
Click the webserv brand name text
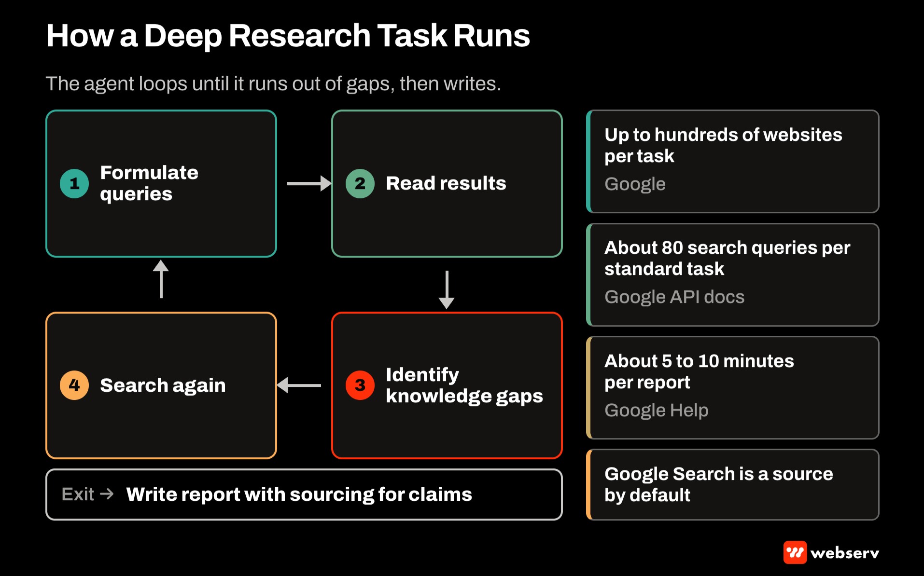845,553
